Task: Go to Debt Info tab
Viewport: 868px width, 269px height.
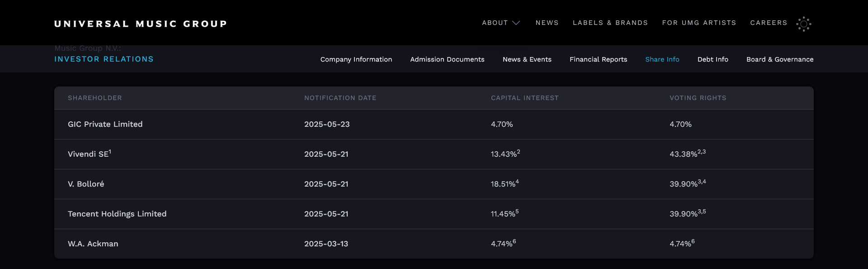Action: pyautogui.click(x=713, y=59)
